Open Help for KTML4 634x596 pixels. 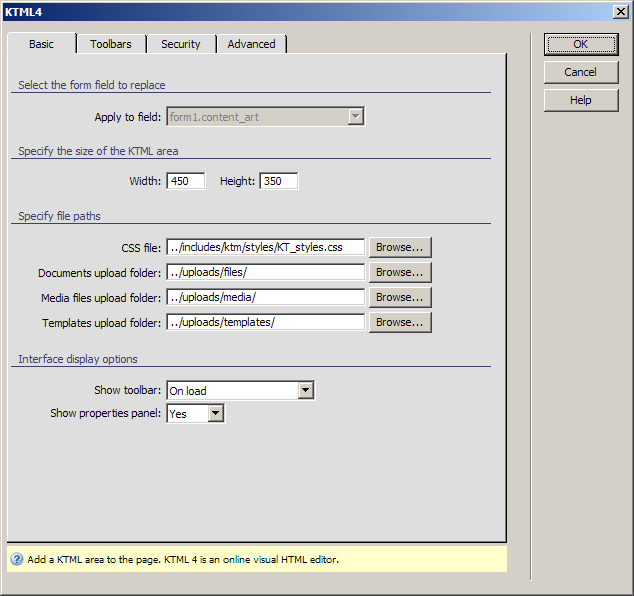pyautogui.click(x=581, y=100)
